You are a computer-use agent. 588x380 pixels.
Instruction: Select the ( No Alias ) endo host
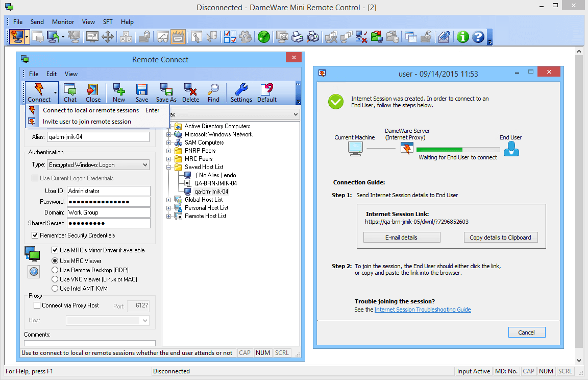point(216,175)
